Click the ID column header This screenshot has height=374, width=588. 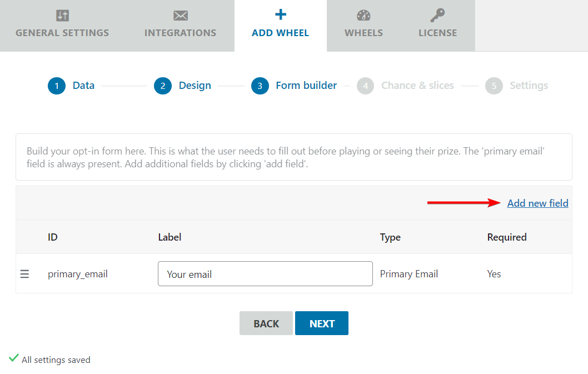point(52,237)
